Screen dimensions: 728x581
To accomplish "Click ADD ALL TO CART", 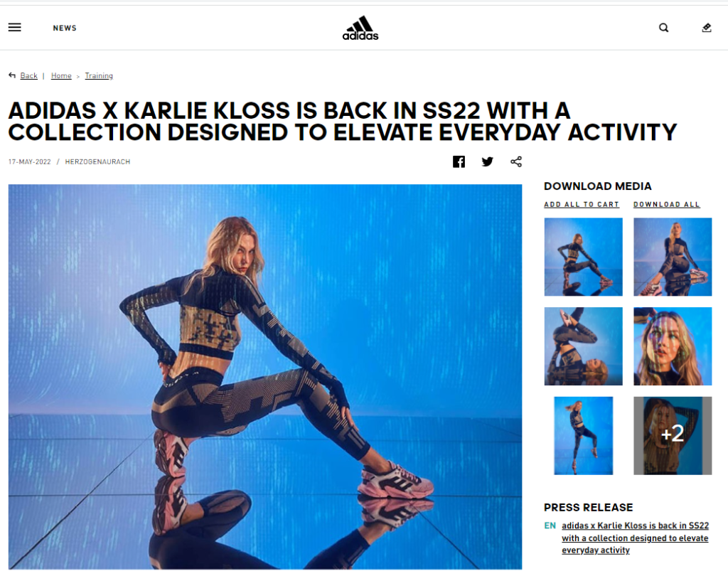I will pyautogui.click(x=582, y=204).
